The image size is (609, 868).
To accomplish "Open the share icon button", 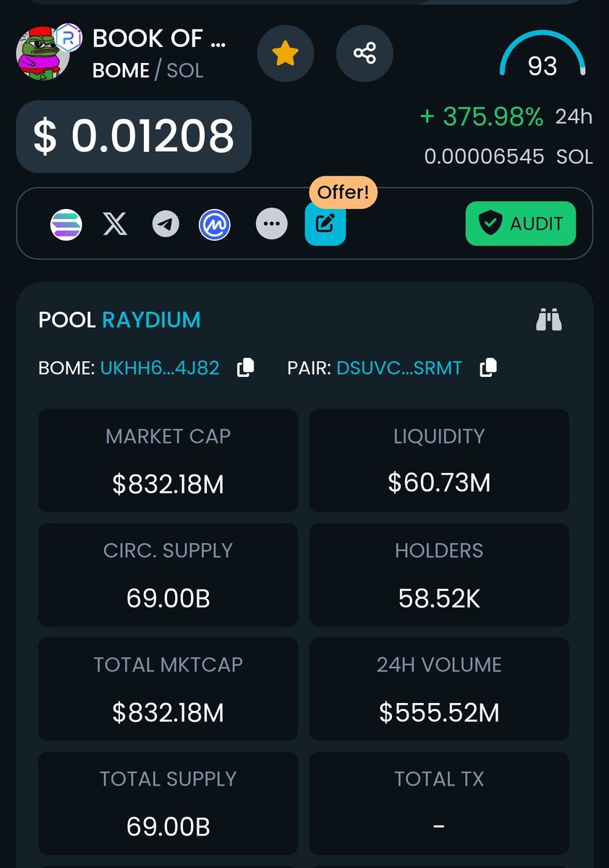I will (365, 54).
